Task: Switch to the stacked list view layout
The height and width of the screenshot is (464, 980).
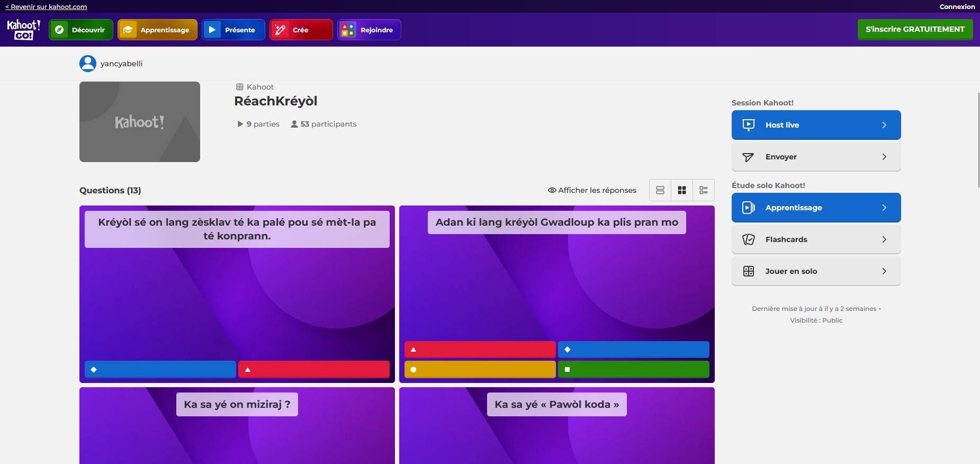Action: click(x=660, y=190)
